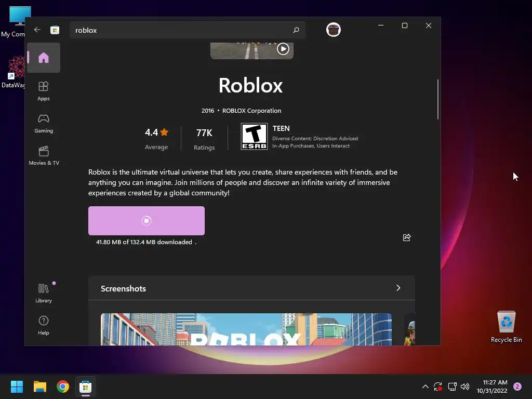Open Movies & TV section
This screenshot has height=399, width=532.
coord(44,156)
